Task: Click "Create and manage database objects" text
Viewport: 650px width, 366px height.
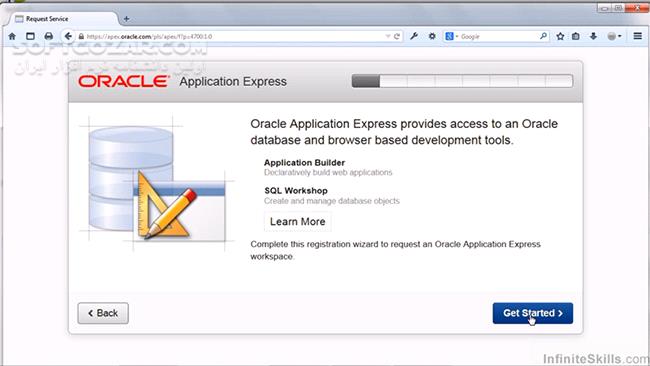Action: [x=332, y=201]
